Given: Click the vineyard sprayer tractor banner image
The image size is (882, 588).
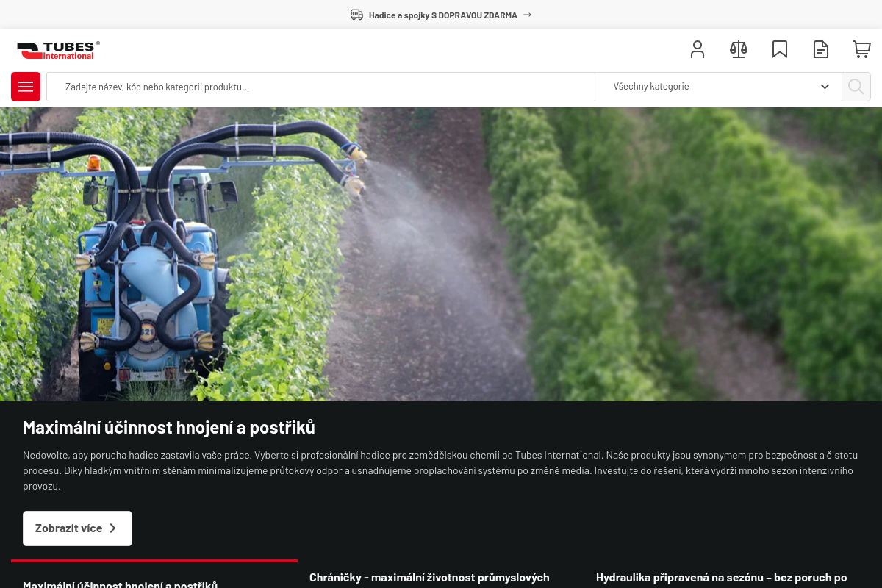Looking at the screenshot, I should point(441,254).
